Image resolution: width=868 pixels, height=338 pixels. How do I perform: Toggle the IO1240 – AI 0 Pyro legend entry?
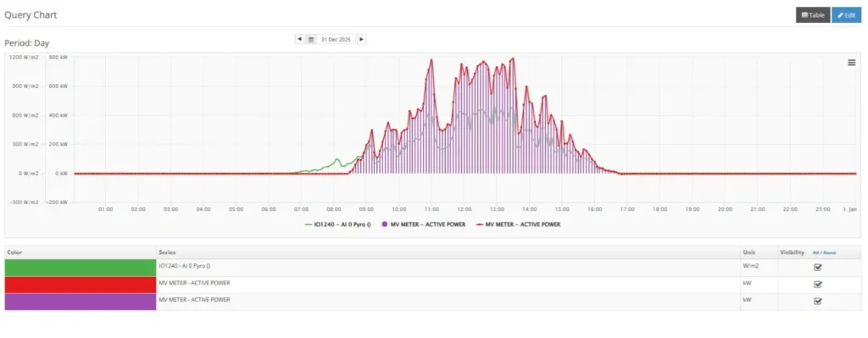pos(337,224)
